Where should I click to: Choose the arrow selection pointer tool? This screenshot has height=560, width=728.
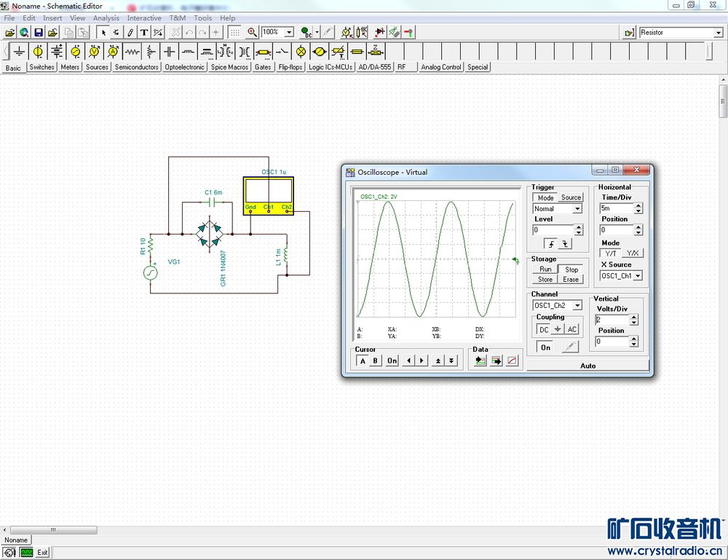[103, 32]
